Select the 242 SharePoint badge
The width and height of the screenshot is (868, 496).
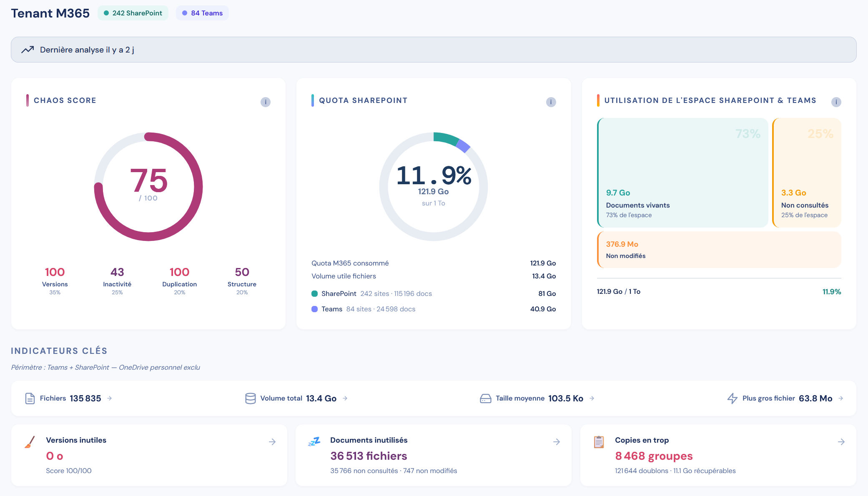(x=133, y=13)
